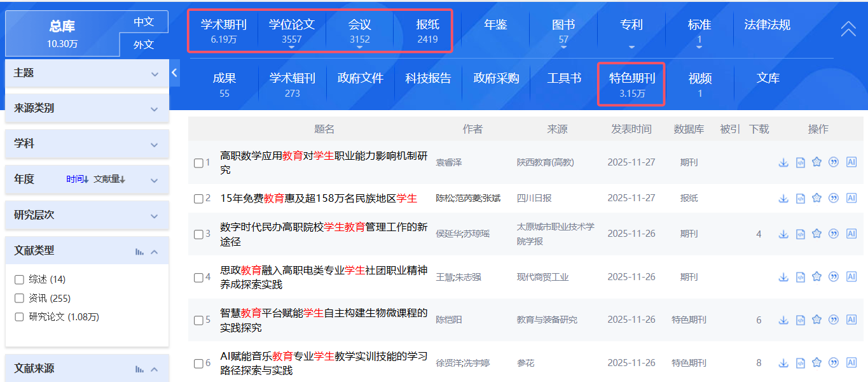Collapse the database category bar with double chevron
The width and height of the screenshot is (868, 382).
pyautogui.click(x=848, y=29)
